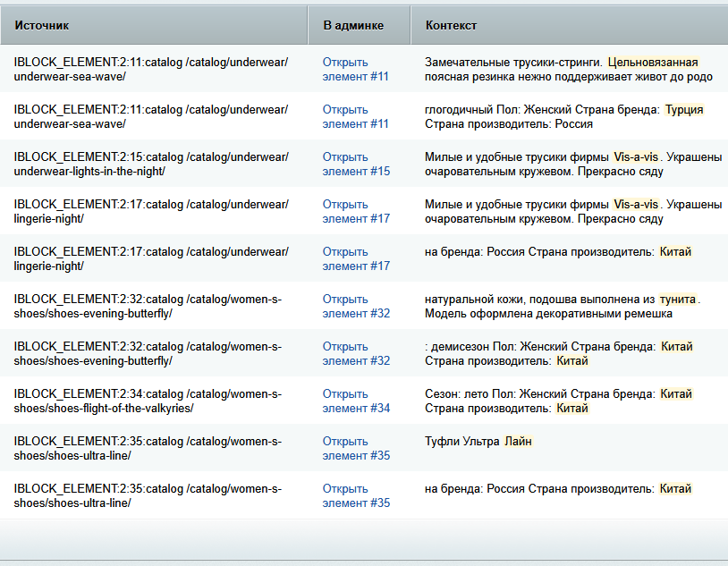Open element #32 link in the тунита row
Screen dimensions: 728x566
click(x=355, y=307)
